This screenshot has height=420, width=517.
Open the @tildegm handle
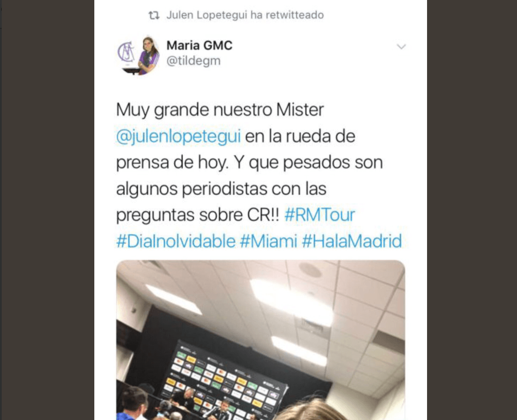[x=193, y=61]
